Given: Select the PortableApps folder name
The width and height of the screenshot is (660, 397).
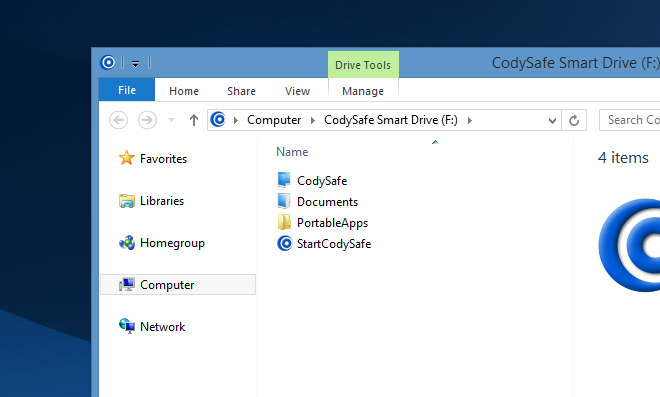Looking at the screenshot, I should [x=333, y=223].
